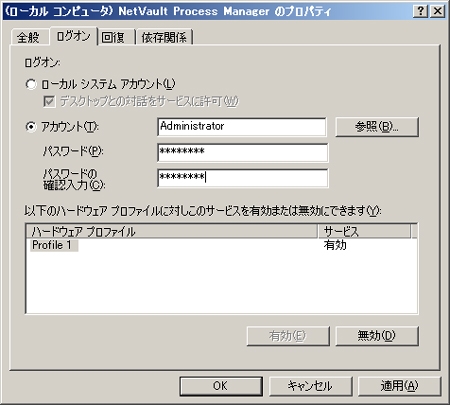450x405 pixels.
Task: Click the 適用 apply button
Action: click(399, 386)
